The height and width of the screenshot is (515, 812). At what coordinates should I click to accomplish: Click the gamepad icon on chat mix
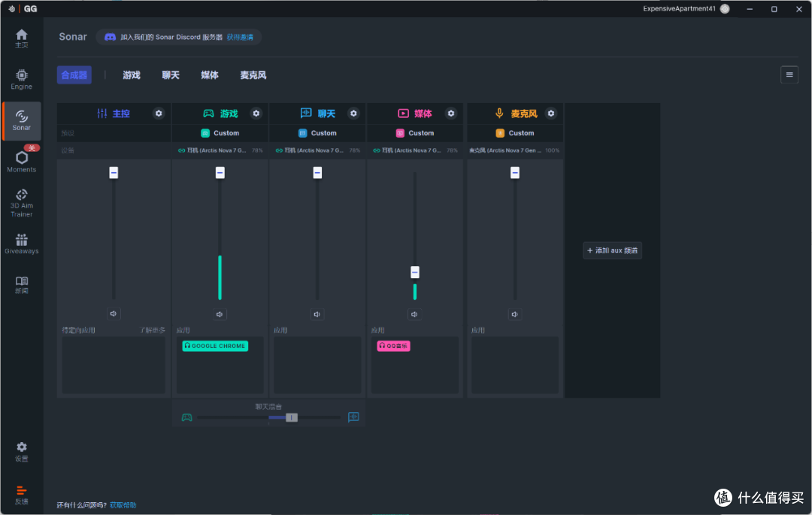(x=187, y=417)
